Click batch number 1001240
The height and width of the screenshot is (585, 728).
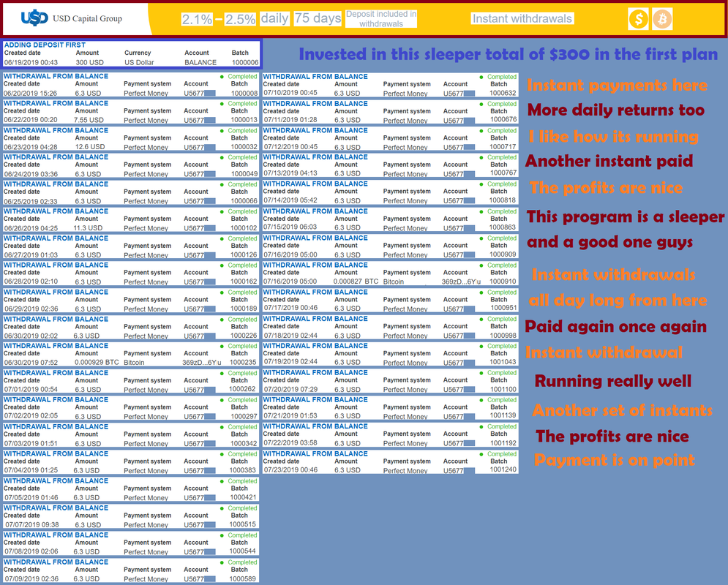click(x=503, y=469)
